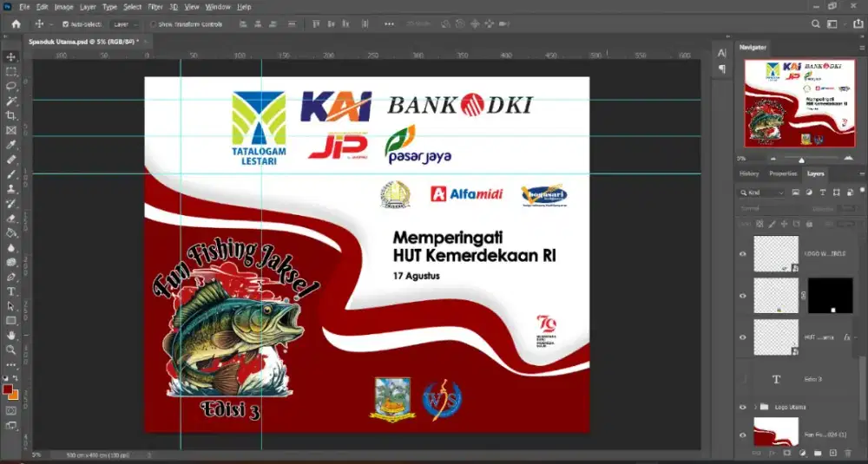
Task: Click the Navigator zoom slider handle
Action: [801, 160]
